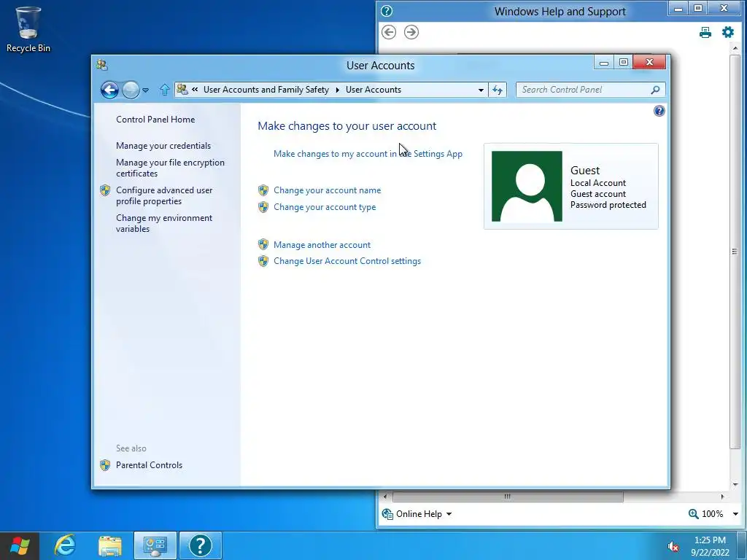
Task: Minimize the User Accounts window
Action: tap(604, 63)
